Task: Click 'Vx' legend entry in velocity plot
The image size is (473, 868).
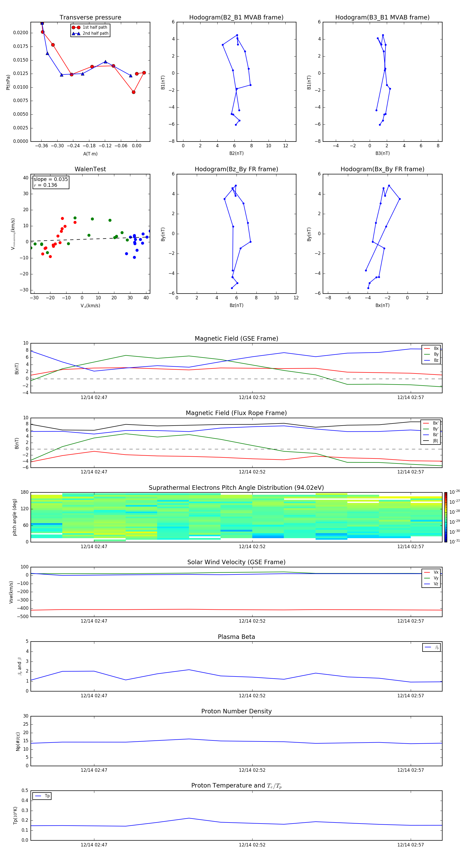Action: click(x=431, y=572)
